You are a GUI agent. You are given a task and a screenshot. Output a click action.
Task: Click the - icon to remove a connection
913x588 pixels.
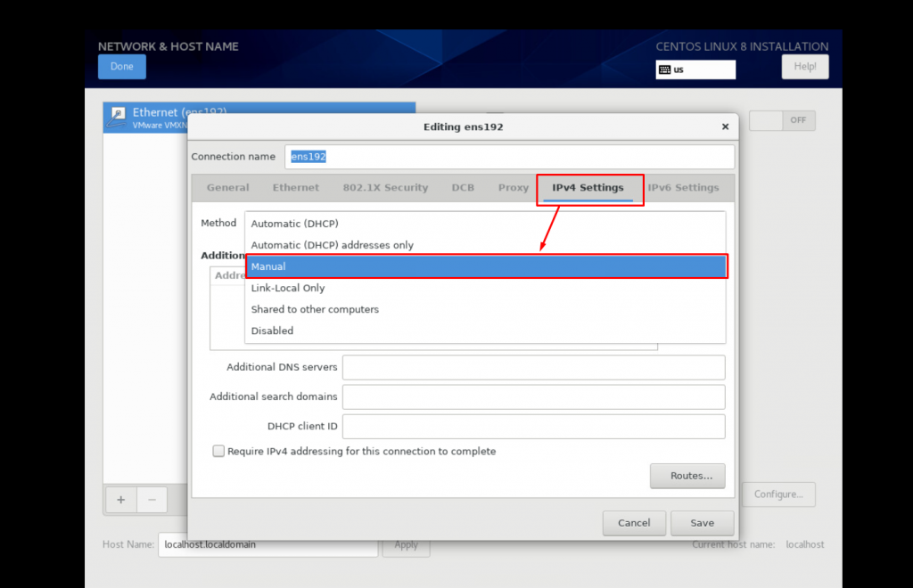click(152, 500)
